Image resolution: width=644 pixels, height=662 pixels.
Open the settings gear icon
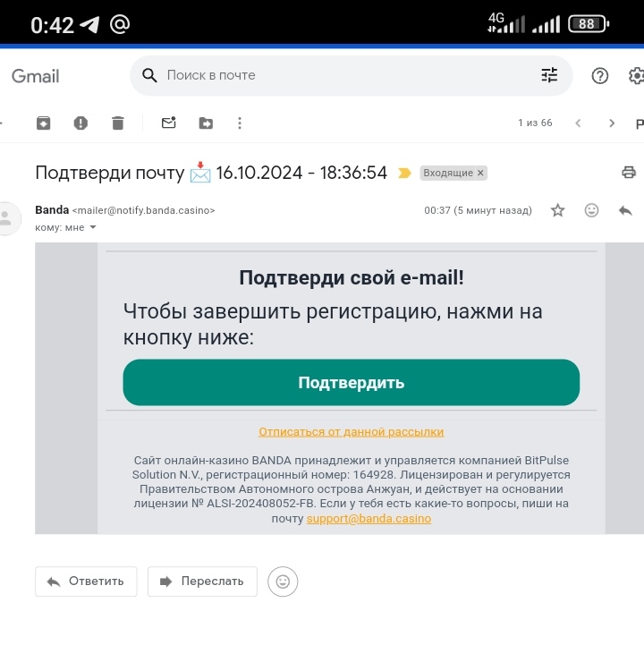click(636, 76)
